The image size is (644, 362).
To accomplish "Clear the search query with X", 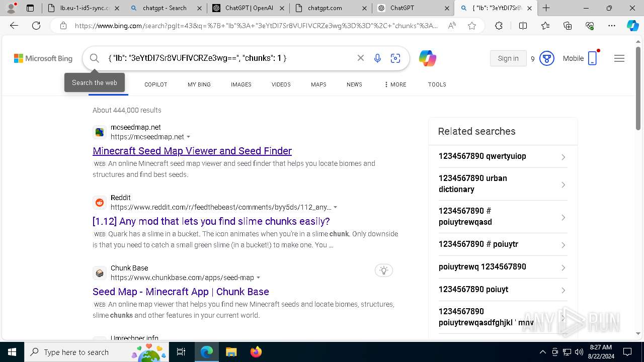I will pyautogui.click(x=361, y=58).
